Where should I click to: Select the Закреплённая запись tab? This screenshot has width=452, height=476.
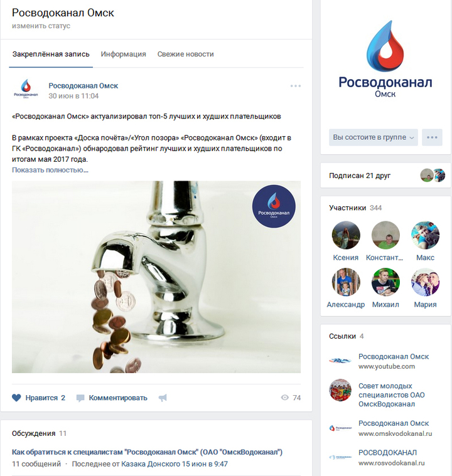click(51, 54)
